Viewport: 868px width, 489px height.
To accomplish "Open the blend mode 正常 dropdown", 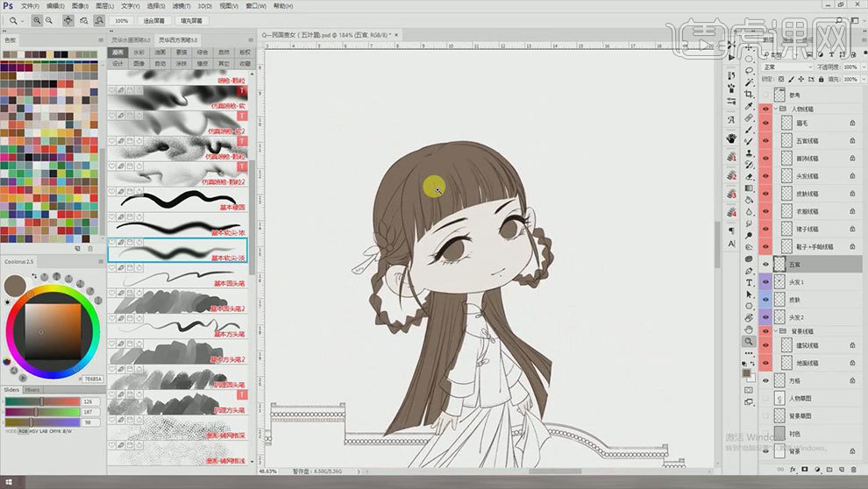I will [x=787, y=67].
